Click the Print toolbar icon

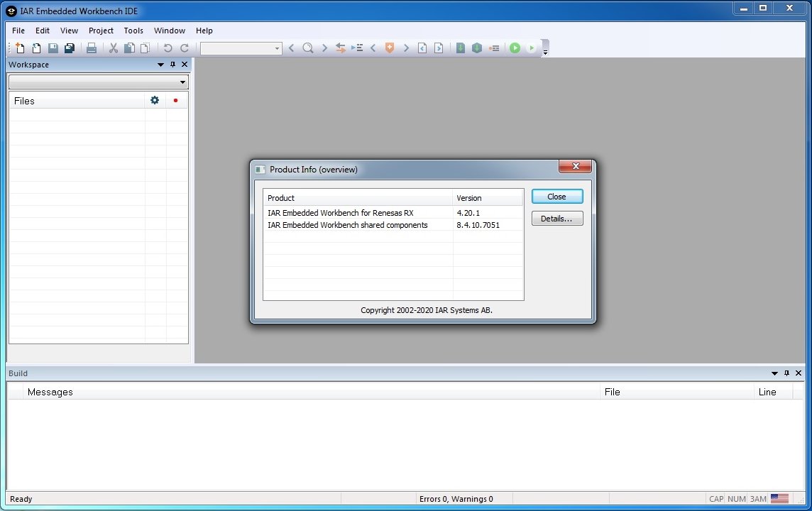(91, 48)
